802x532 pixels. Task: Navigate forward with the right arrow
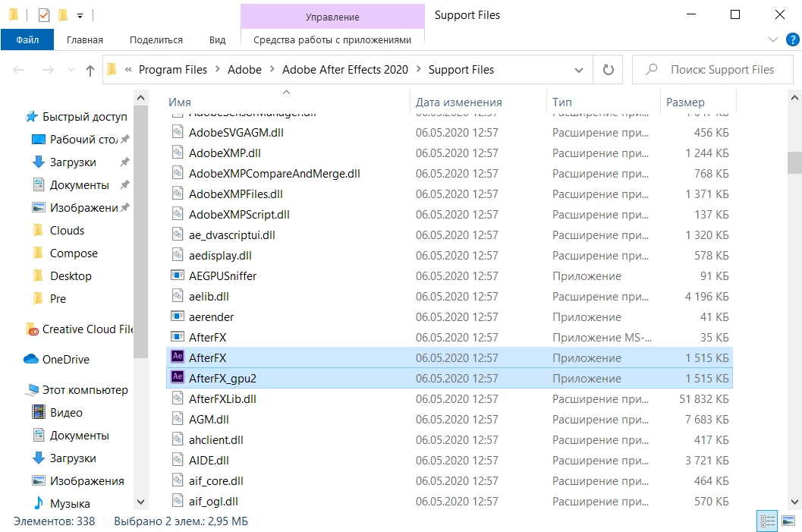48,70
